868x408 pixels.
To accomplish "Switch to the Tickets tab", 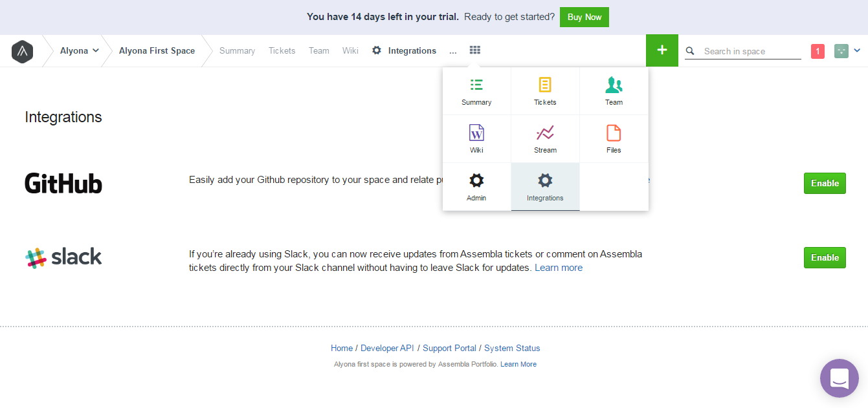I will pyautogui.click(x=282, y=50).
